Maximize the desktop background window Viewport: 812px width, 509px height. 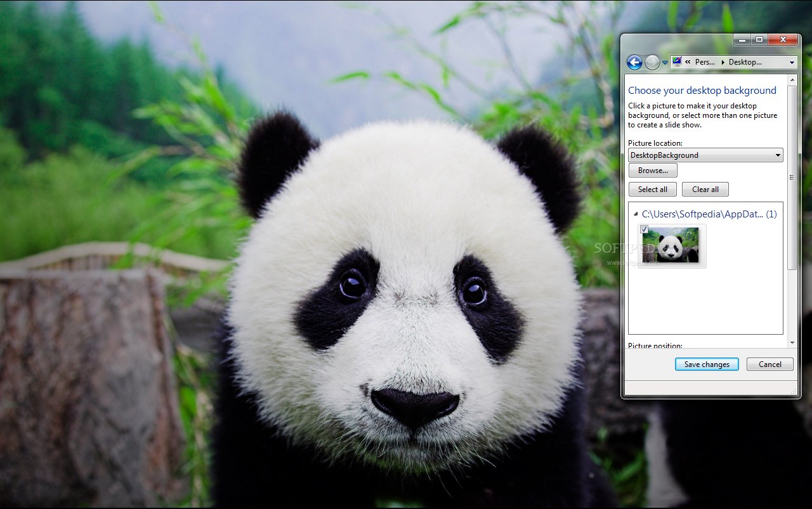coord(759,39)
